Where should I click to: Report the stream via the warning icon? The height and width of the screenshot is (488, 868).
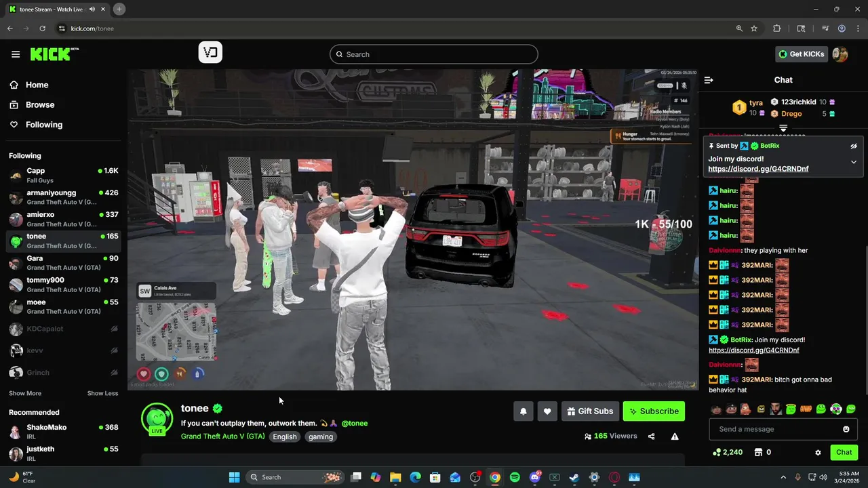(675, 436)
